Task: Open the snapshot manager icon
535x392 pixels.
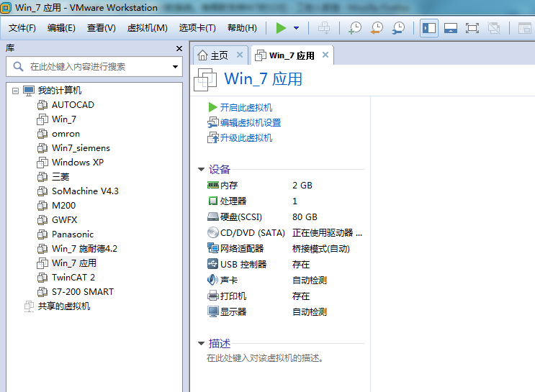Action: [398, 28]
